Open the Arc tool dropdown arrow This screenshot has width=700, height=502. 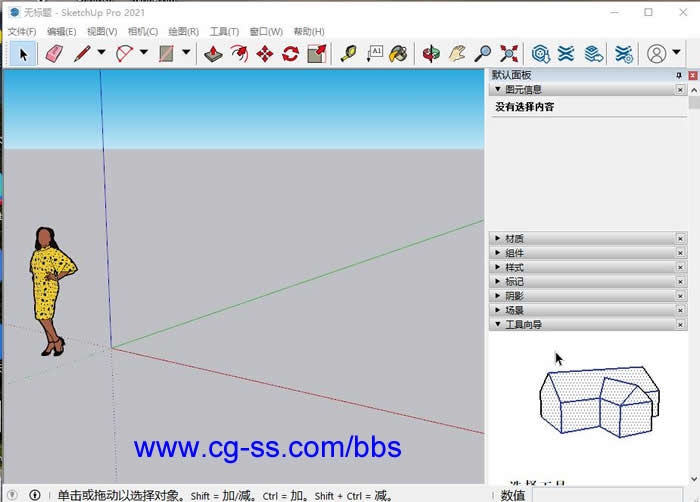(144, 53)
